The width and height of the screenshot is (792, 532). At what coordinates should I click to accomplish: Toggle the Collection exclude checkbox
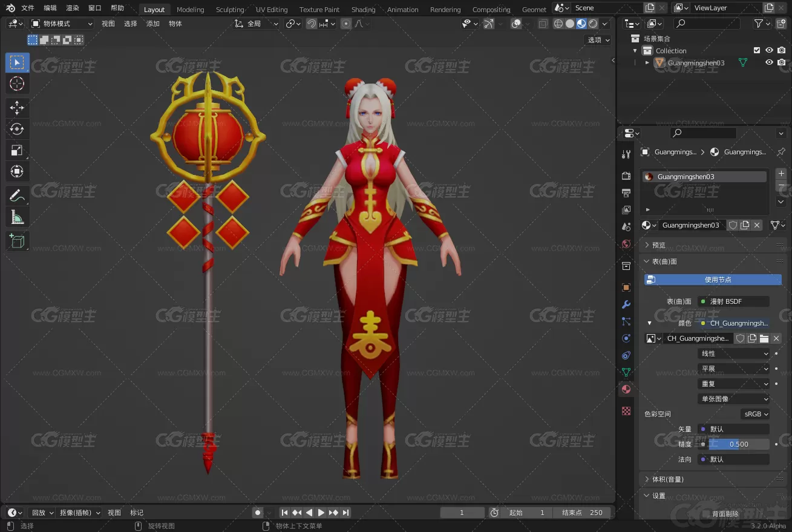(x=756, y=51)
